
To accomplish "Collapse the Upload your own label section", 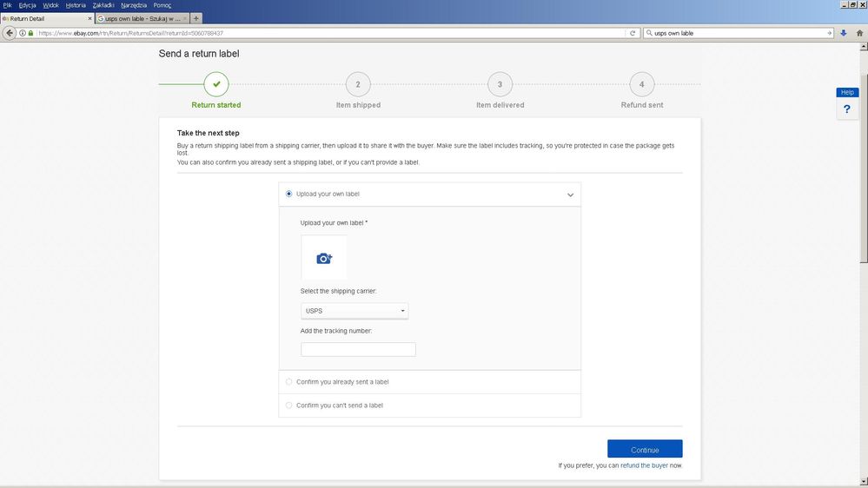I will click(x=570, y=195).
